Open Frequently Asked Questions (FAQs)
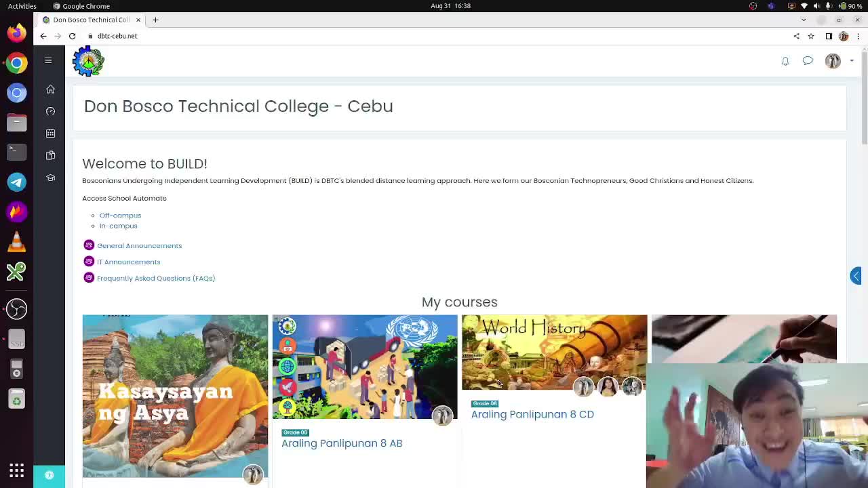Viewport: 868px width, 488px height. click(x=156, y=278)
